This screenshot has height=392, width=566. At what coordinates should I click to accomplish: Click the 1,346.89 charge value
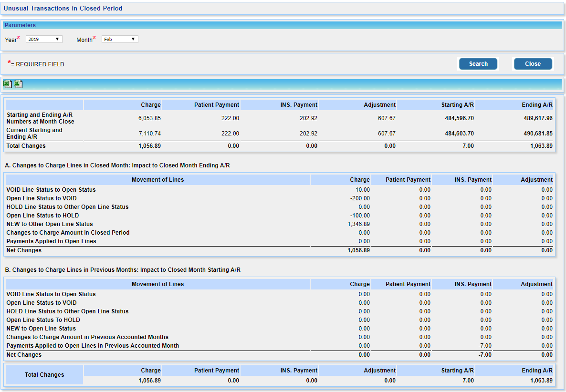click(359, 224)
